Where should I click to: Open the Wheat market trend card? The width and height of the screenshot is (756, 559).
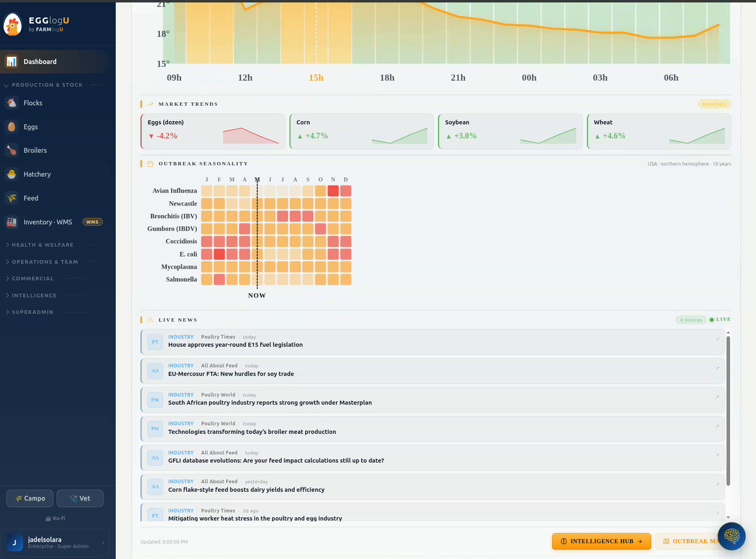pyautogui.click(x=659, y=131)
